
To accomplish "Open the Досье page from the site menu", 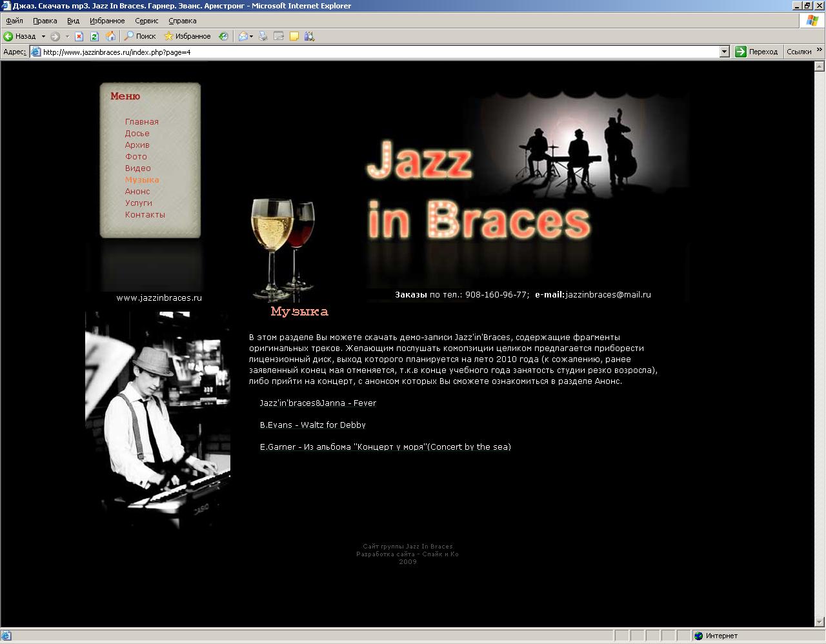I will click(x=137, y=134).
